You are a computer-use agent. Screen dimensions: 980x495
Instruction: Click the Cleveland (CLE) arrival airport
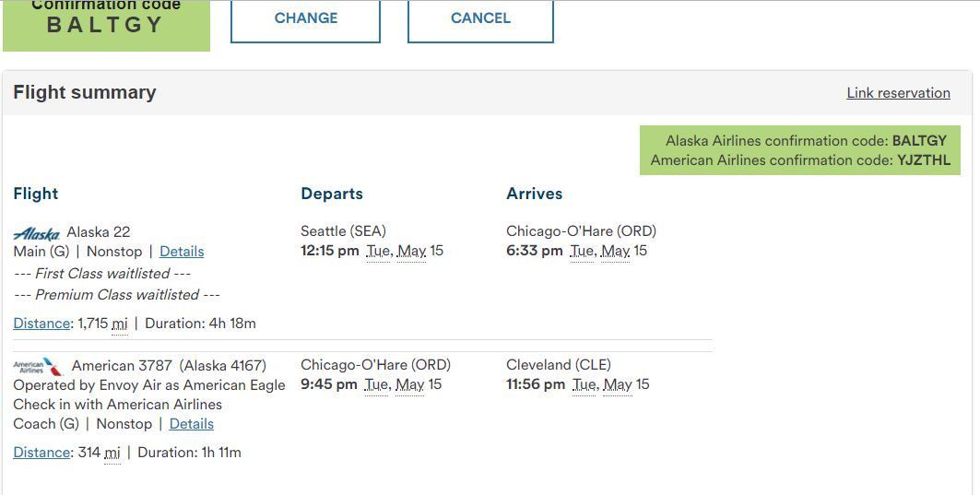[559, 365]
